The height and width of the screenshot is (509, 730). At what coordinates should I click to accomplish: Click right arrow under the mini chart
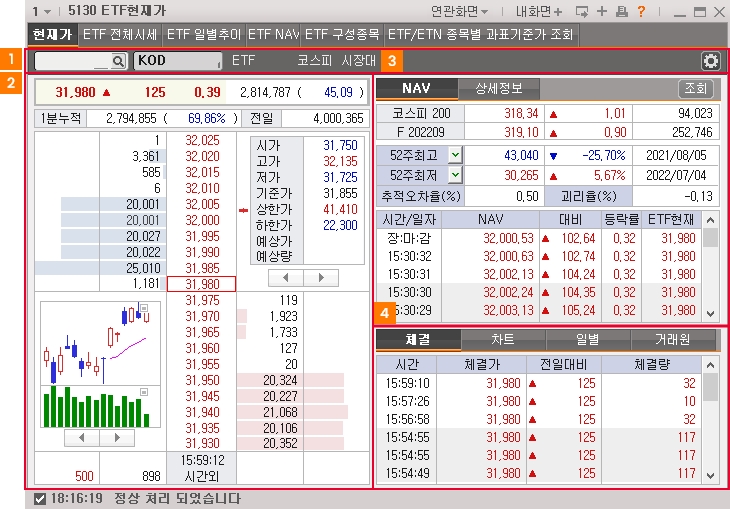[117, 438]
